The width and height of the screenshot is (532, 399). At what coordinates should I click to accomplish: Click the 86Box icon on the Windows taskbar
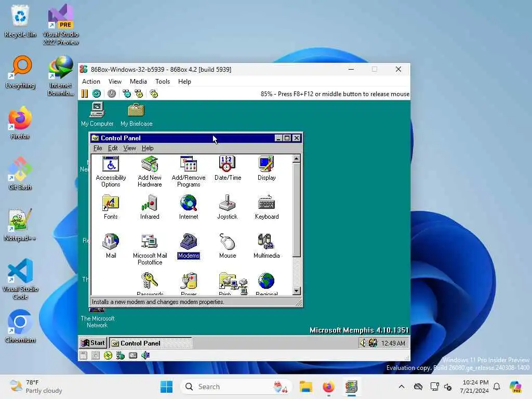pyautogui.click(x=352, y=387)
